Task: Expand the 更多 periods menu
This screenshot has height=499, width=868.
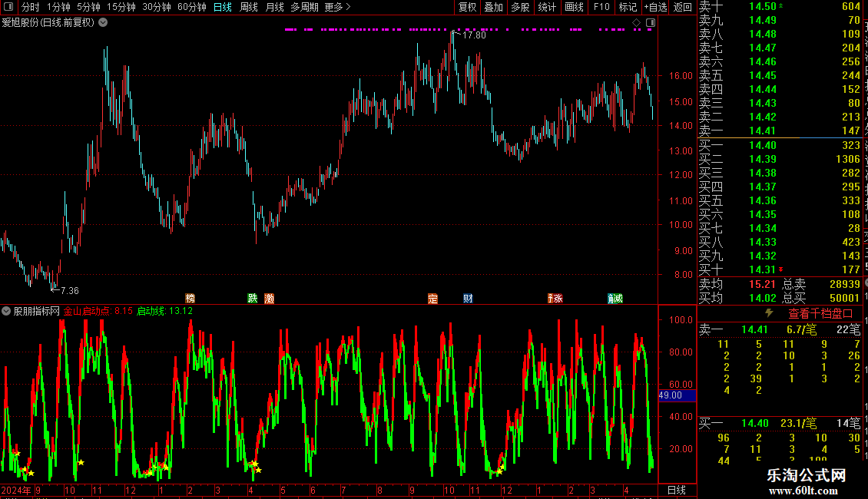Action: coord(338,7)
